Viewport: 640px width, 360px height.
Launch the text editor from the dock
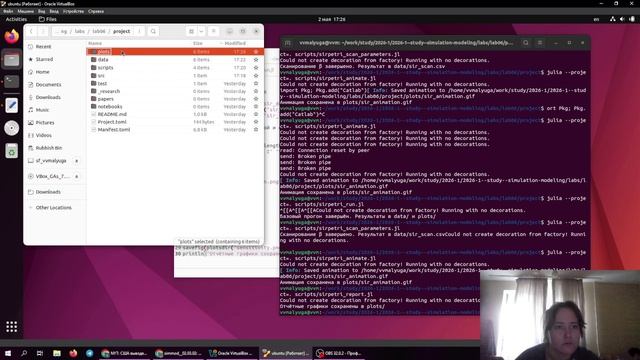[x=11, y=105]
